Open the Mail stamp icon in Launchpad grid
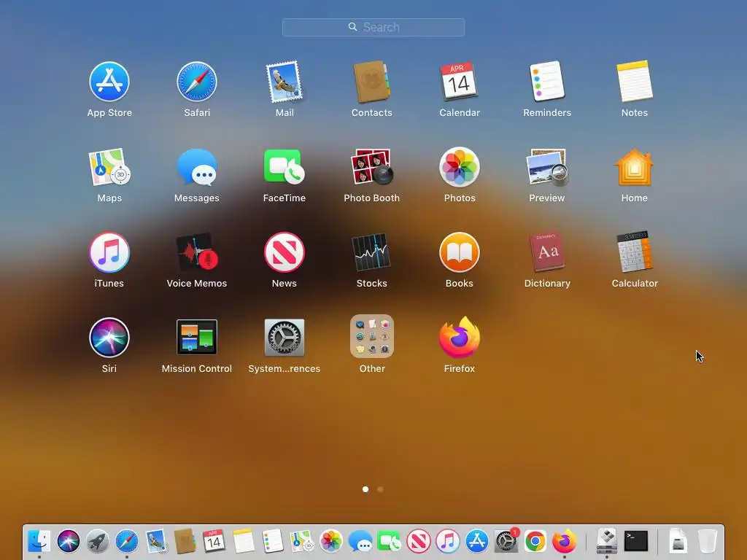Screen dimensions: 747x560 click(285, 82)
